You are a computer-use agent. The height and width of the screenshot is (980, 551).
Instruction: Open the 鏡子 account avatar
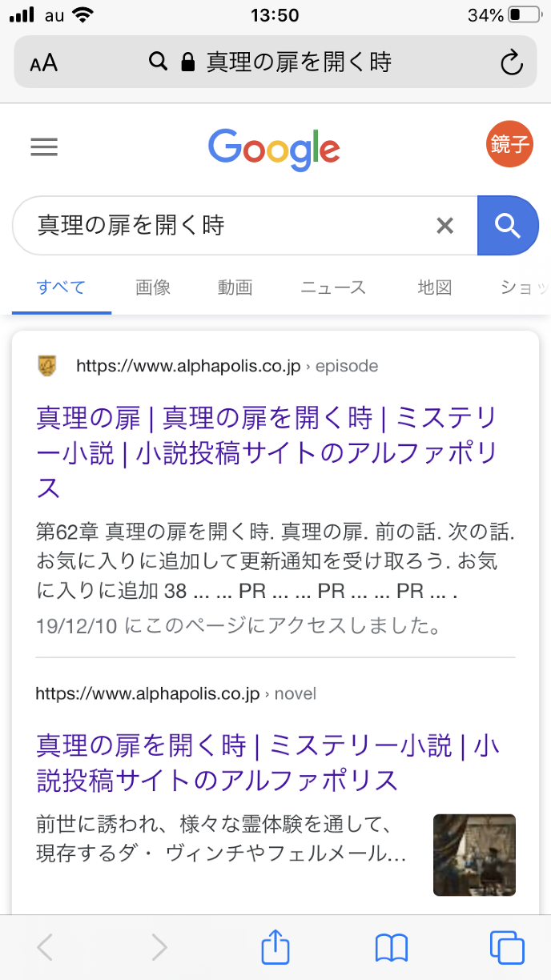(509, 145)
